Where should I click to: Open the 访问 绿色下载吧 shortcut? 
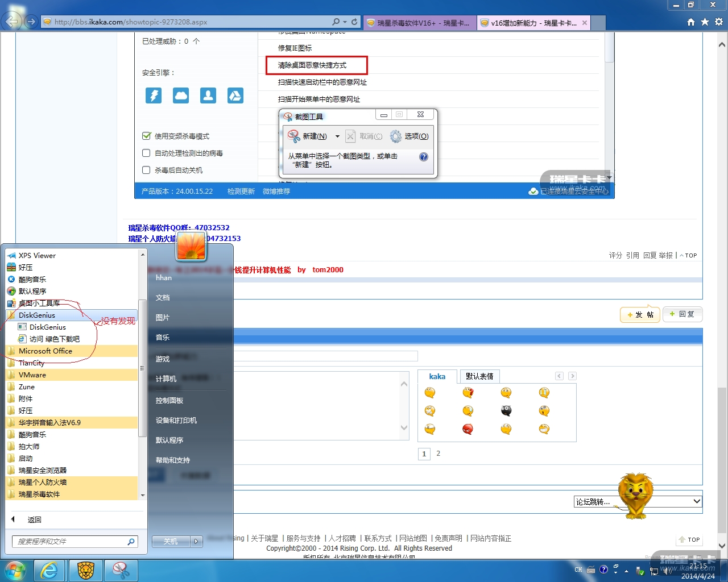[x=72, y=339]
